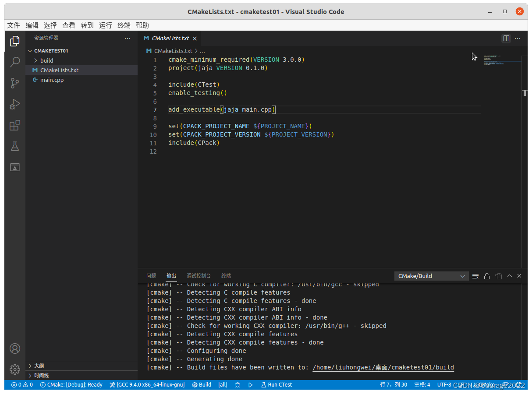Launch target using status bar play icon

(251, 385)
